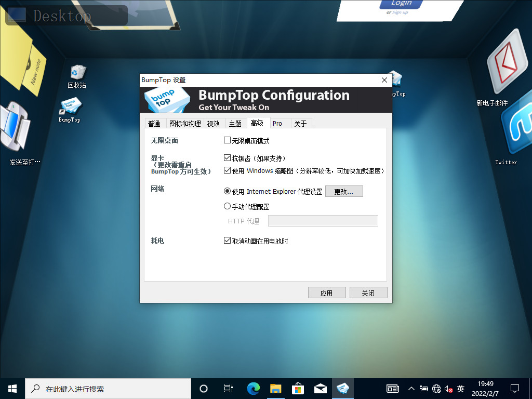532x399 pixels.
Task: Open the 主题 tab
Action: pos(235,123)
